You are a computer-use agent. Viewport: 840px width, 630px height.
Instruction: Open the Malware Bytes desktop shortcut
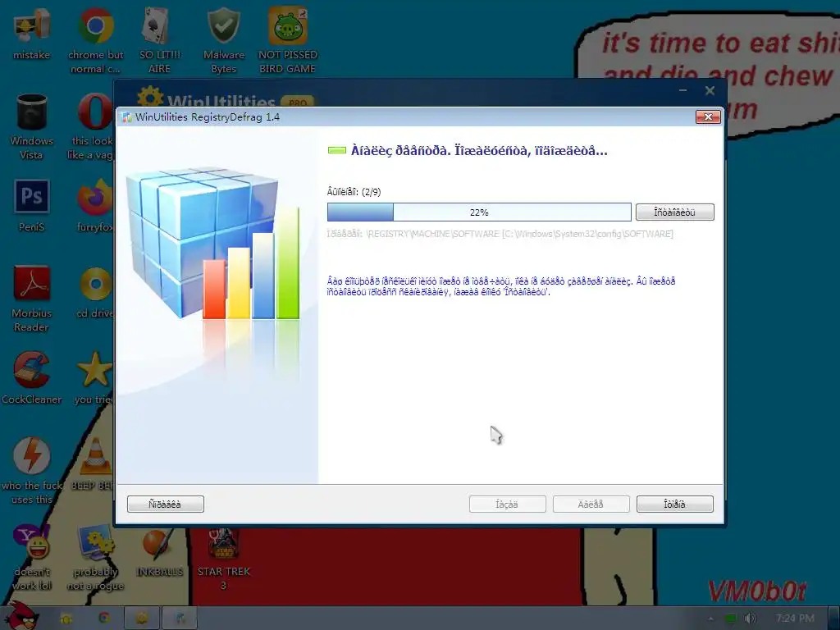[x=223, y=40]
